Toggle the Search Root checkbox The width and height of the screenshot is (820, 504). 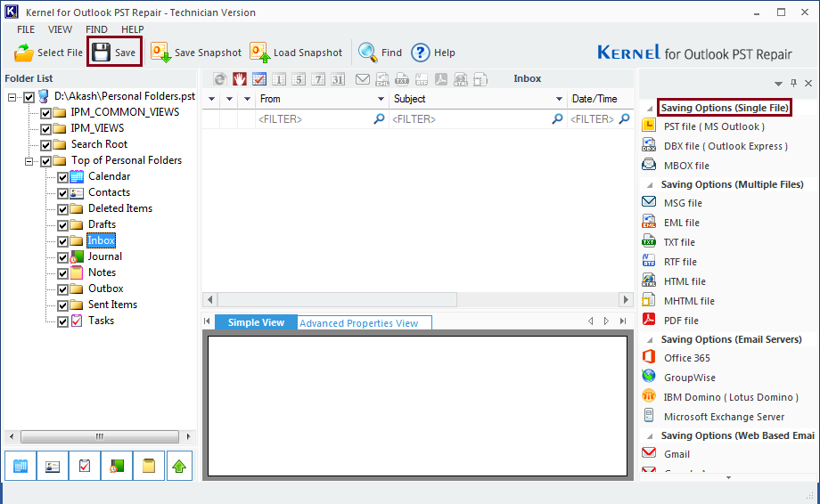(x=45, y=145)
